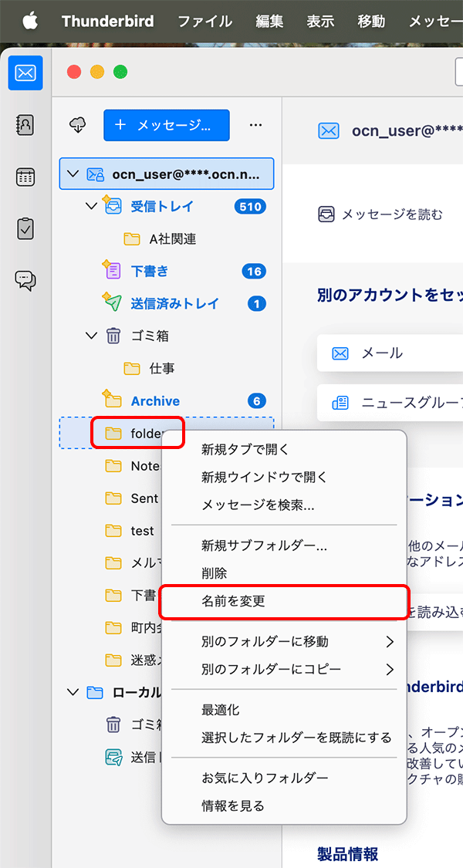463x868 pixels.
Task: Collapse the ocn_user account tree
Action: coord(73,174)
